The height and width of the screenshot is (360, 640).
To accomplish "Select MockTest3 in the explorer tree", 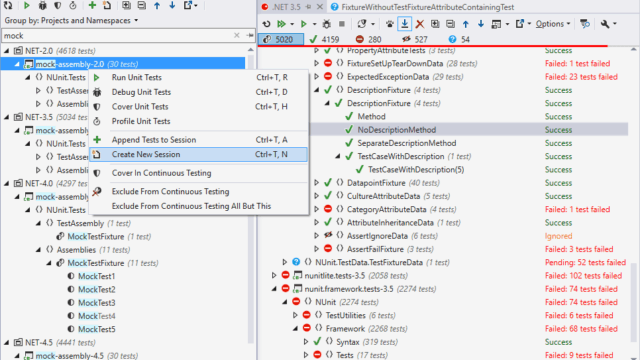I will click(x=97, y=302).
